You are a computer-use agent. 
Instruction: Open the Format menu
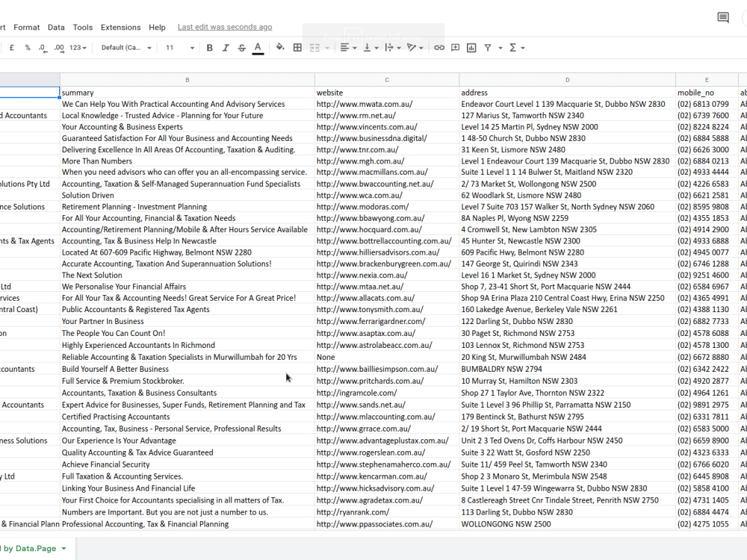pyautogui.click(x=27, y=27)
